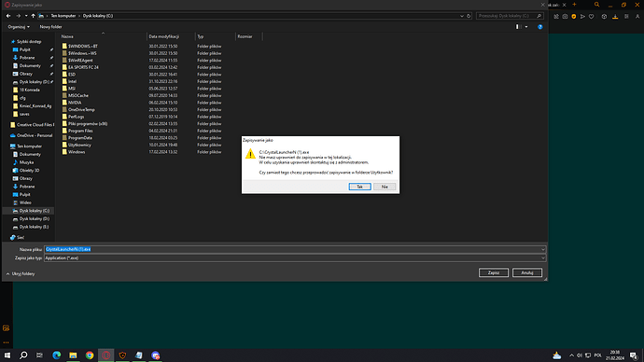Select the OneDriveTemp folder

pos(81,109)
